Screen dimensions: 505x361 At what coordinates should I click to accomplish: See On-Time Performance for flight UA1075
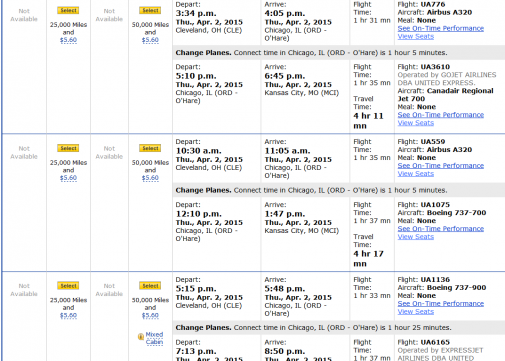pyautogui.click(x=441, y=229)
